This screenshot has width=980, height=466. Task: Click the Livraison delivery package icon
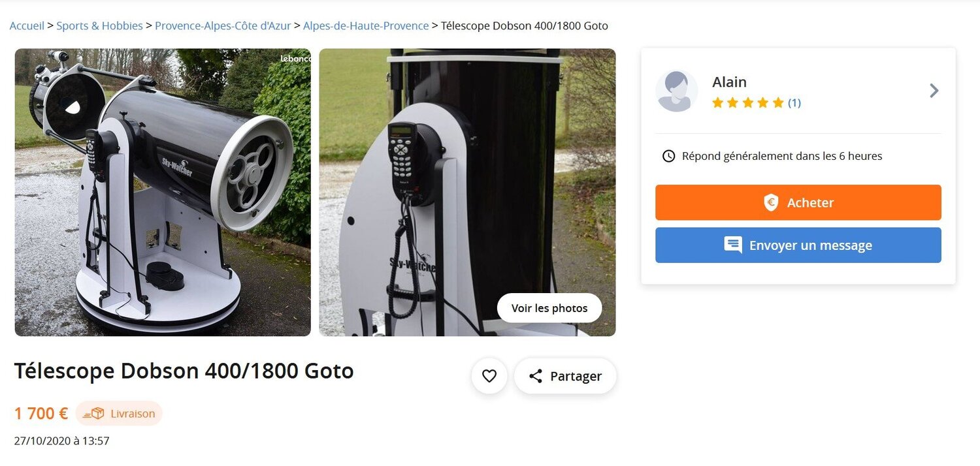tap(94, 413)
